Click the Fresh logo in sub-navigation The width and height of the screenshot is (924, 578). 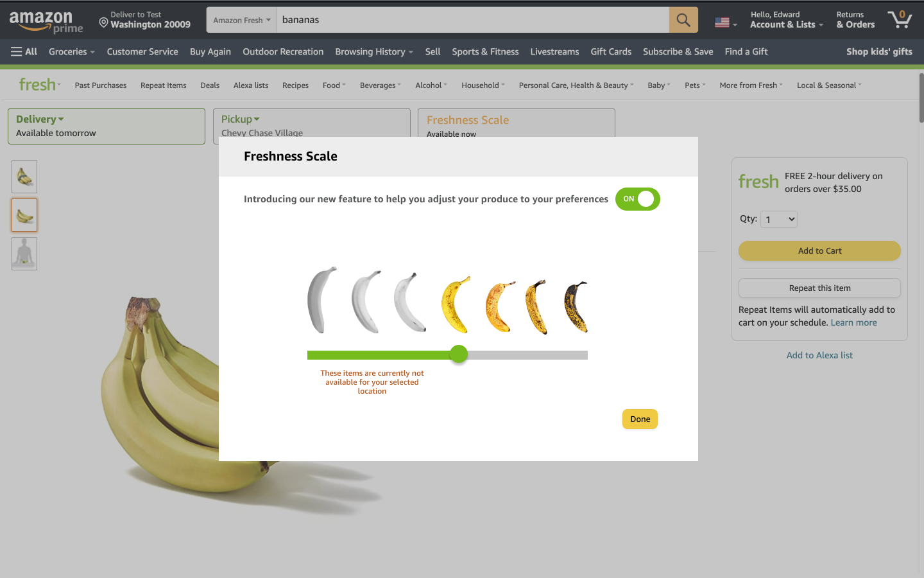click(x=39, y=84)
